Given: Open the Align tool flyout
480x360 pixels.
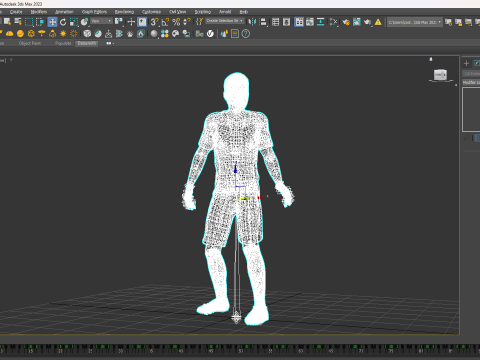Looking at the screenshot, I should pyautogui.click(x=263, y=22).
